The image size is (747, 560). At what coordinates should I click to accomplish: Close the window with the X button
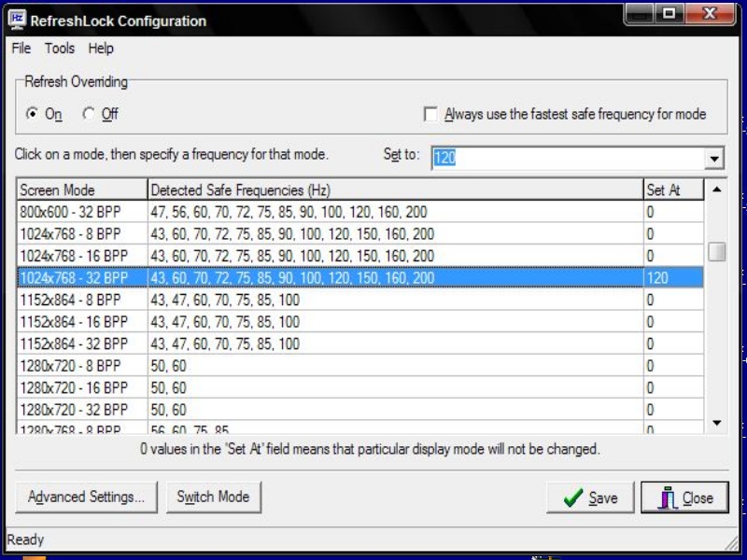[x=710, y=13]
